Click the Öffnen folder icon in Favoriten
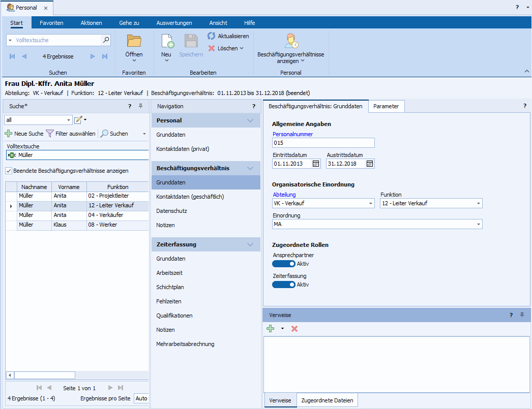Image resolution: width=532 pixels, height=409 pixels. [x=134, y=41]
